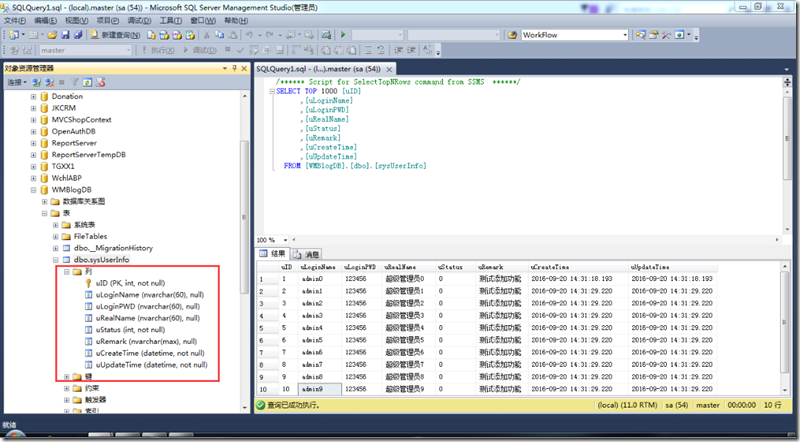800x442 pixels.
Task: Click the Connect Object Explorer icon
Action: 36,82
